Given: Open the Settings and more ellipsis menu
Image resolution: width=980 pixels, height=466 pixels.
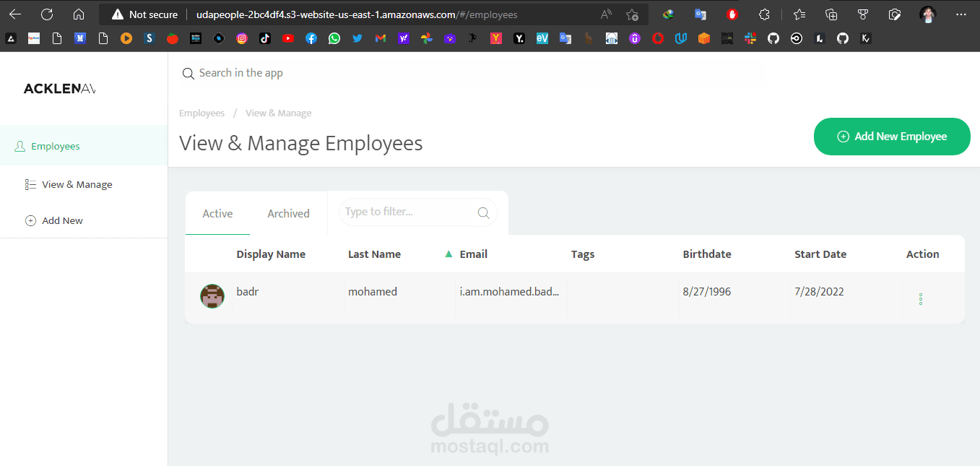Looking at the screenshot, I should click(x=961, y=14).
